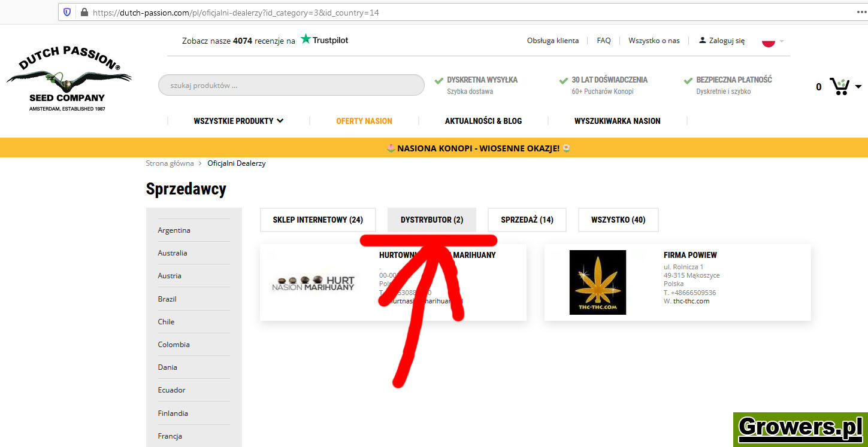
Task: Open the THC-THC.com golden leaf logo
Action: (x=597, y=282)
